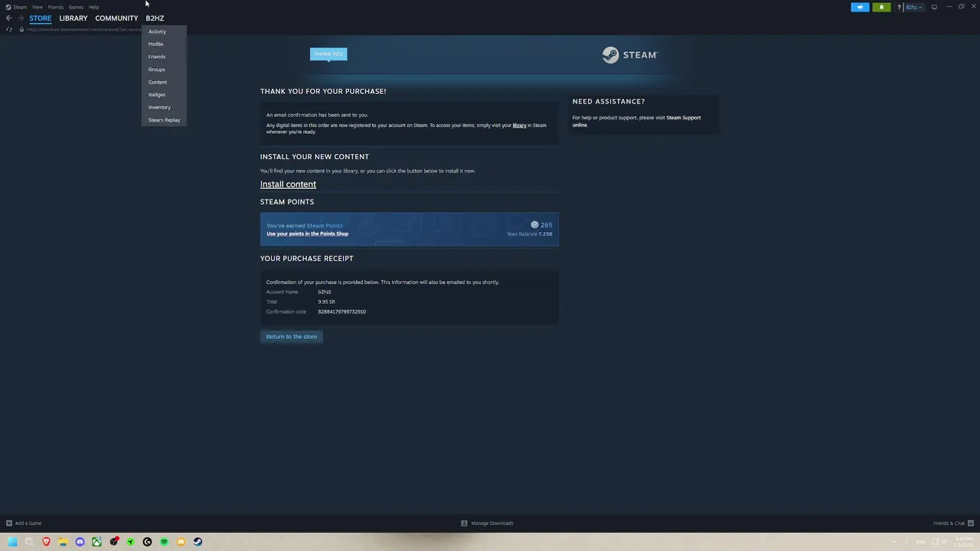Screen dimensions: 980x551
Task: Open Steam Replay from the dropdown menu
Action: (164, 120)
